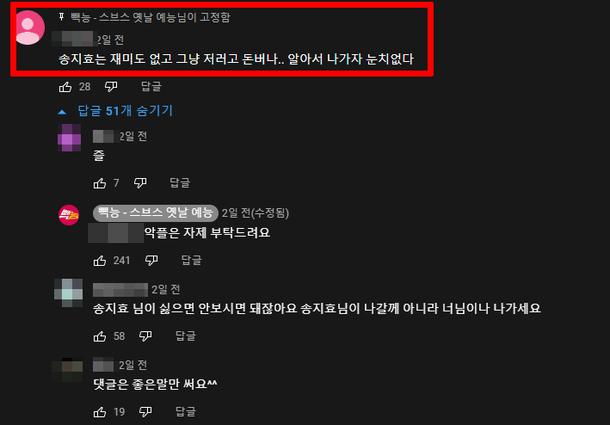Image resolution: width=610 pixels, height=425 pixels.
Task: Dislike the '악플은 자제 부탁드려요' reply
Action: point(151,260)
